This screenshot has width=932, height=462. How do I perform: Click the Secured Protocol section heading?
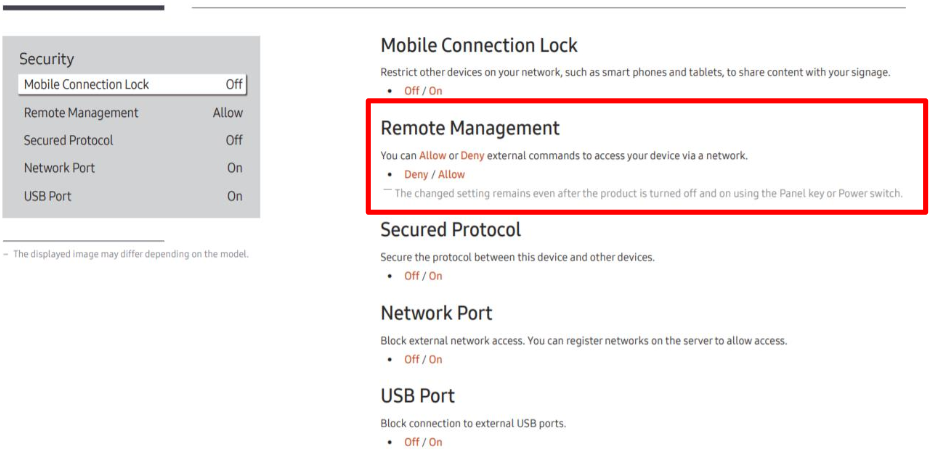point(450,230)
